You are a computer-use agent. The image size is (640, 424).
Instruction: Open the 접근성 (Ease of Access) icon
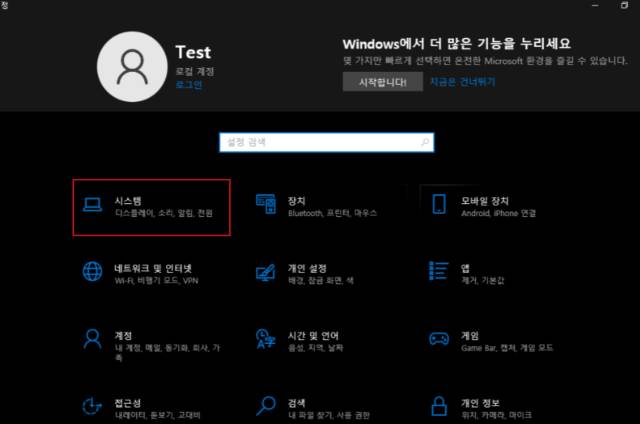(93, 407)
